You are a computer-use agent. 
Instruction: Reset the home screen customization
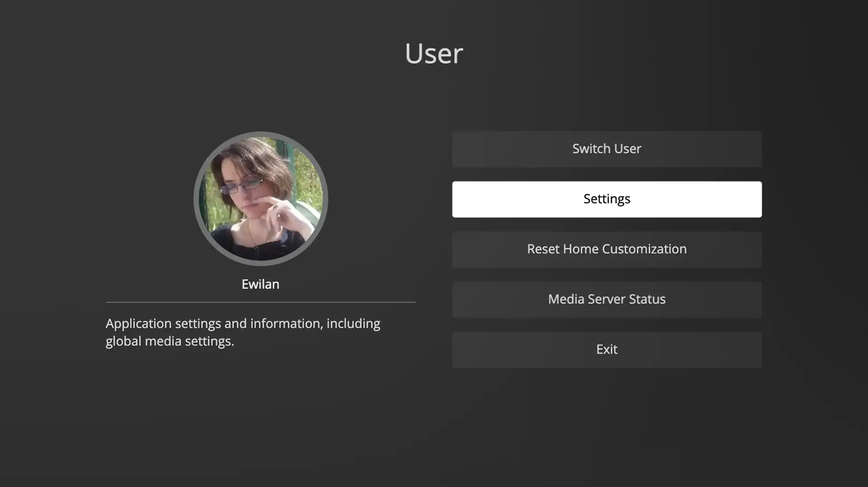tap(606, 249)
